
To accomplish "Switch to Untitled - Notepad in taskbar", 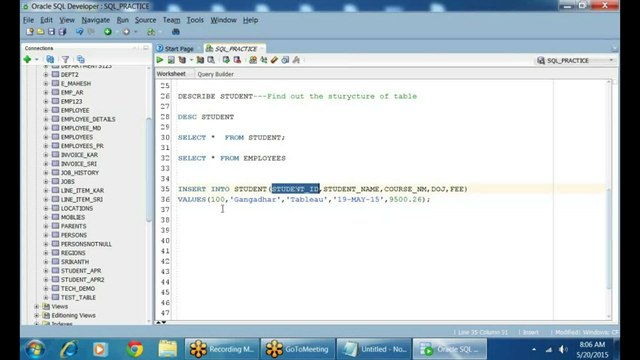I will [x=373, y=349].
